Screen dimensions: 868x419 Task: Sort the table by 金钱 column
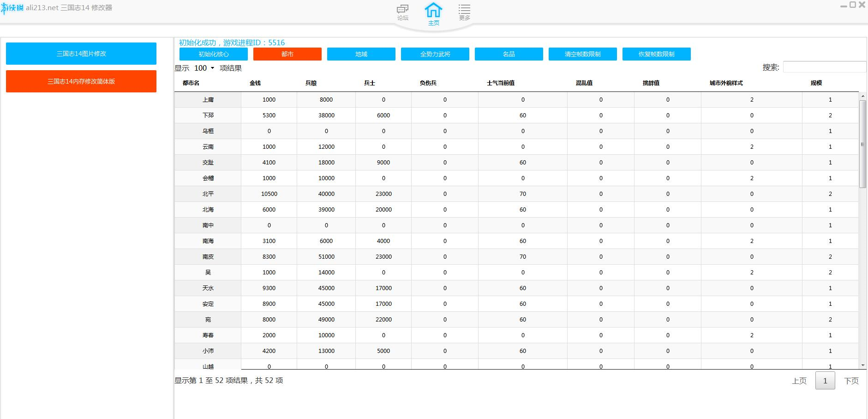click(255, 83)
